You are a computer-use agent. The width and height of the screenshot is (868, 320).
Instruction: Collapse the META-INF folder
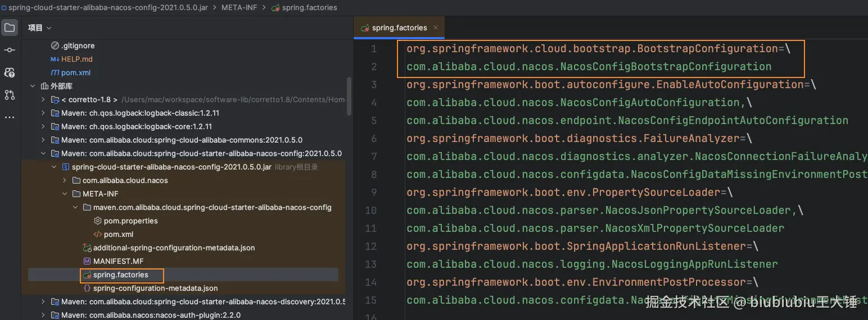tap(65, 194)
